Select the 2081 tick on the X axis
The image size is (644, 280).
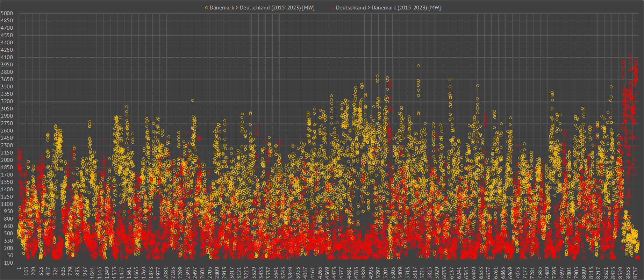166,272
